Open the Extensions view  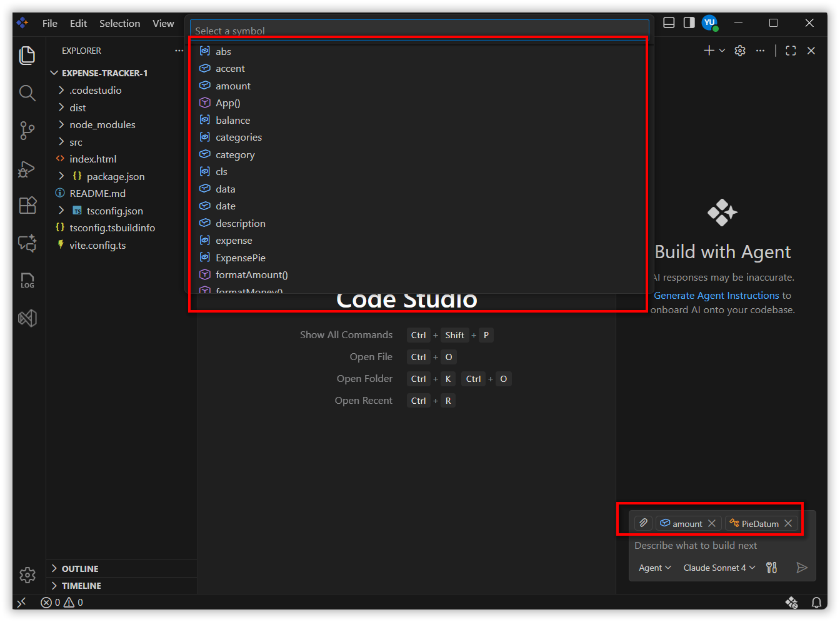27,206
